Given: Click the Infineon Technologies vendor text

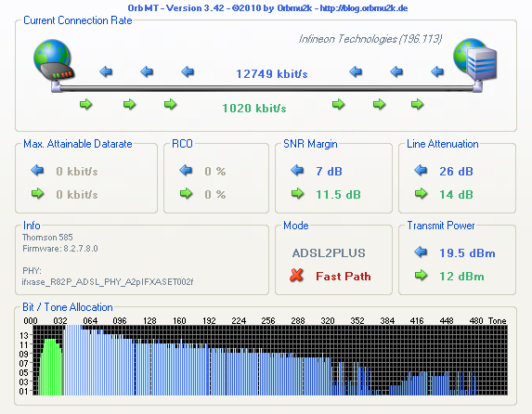Looking at the screenshot, I should pyautogui.click(x=370, y=39).
